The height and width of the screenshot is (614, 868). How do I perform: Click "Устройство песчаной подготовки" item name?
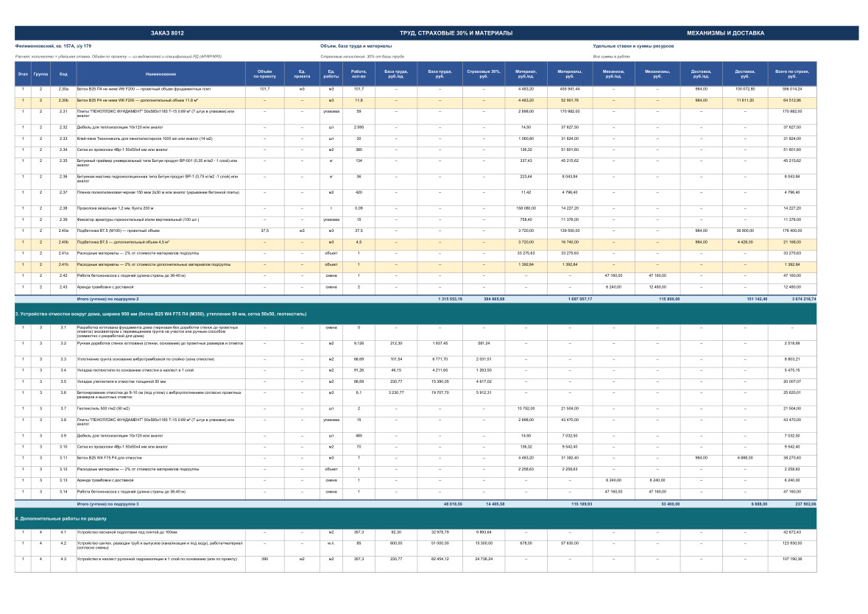[127, 532]
